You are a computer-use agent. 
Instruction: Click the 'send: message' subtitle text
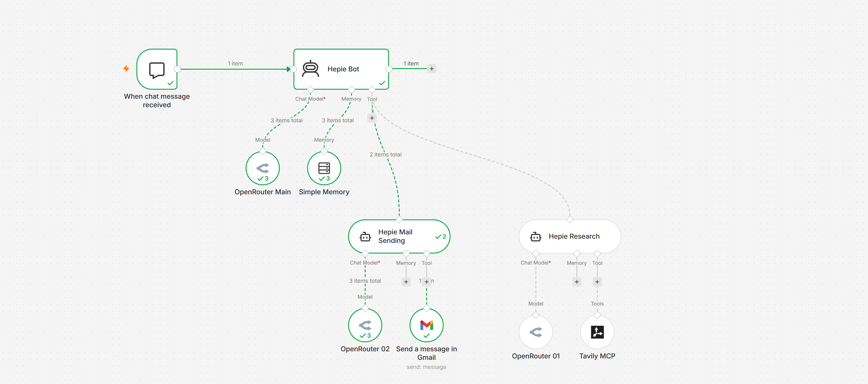(x=426, y=367)
